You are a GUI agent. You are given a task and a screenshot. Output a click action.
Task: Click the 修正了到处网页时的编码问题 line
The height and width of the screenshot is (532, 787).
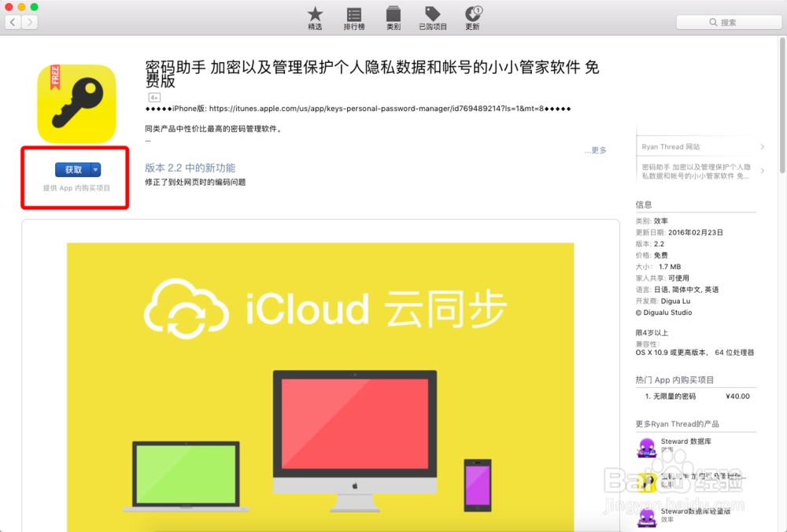(195, 182)
